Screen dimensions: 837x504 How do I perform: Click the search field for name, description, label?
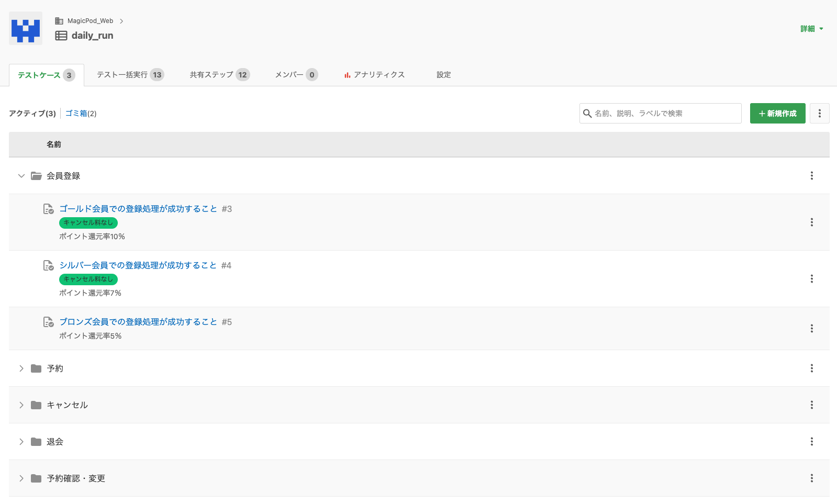(665, 114)
